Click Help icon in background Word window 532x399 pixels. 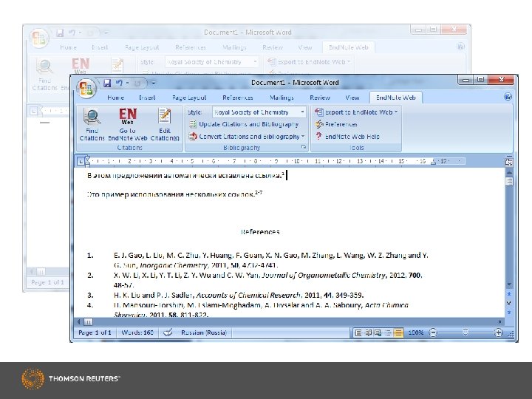[460, 47]
